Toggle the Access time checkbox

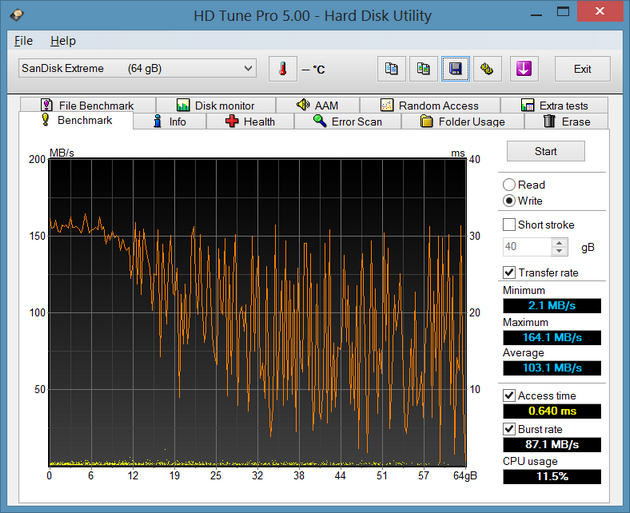[509, 396]
